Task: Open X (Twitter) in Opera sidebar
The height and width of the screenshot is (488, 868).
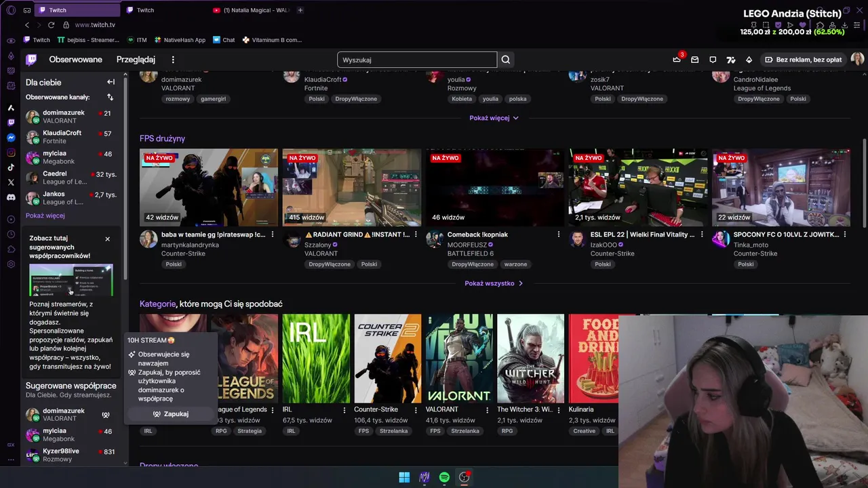Action: 11,182
